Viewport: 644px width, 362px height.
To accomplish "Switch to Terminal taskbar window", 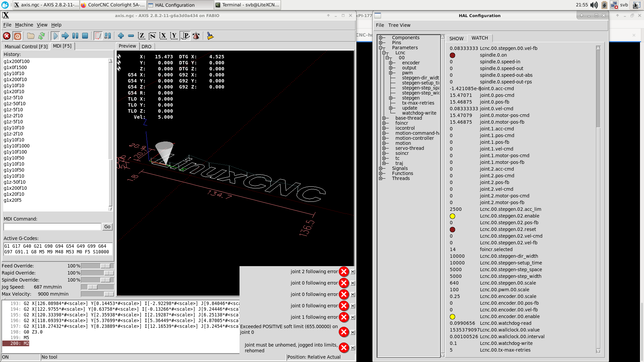I will [247, 5].
